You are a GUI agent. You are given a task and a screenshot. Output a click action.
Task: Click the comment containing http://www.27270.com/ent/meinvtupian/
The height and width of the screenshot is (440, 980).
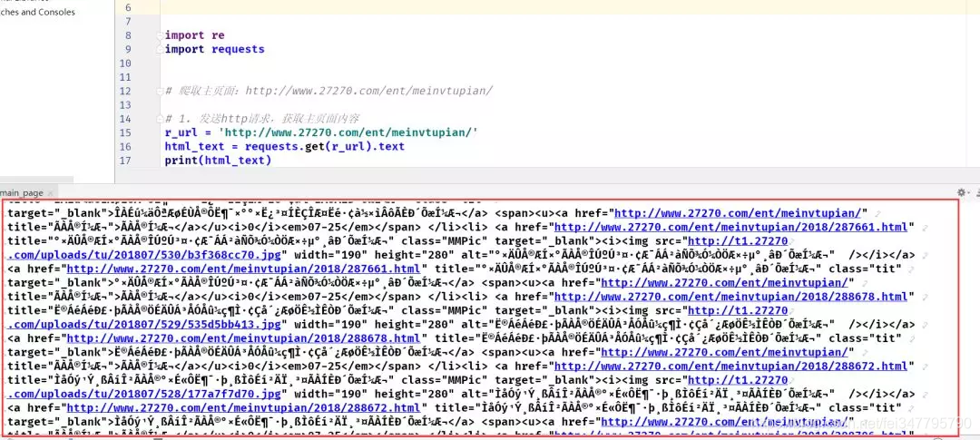point(328,92)
